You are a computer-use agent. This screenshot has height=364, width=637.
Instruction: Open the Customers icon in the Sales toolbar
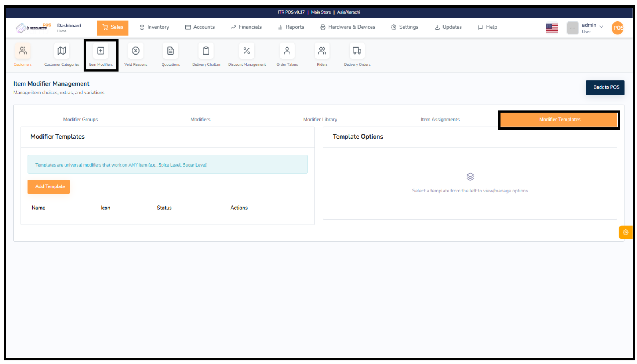pos(23,51)
